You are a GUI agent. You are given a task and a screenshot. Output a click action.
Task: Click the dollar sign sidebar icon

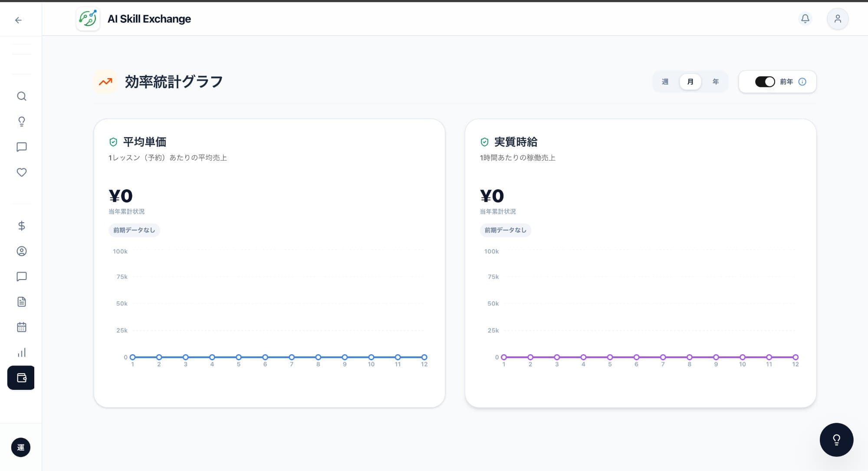click(21, 226)
